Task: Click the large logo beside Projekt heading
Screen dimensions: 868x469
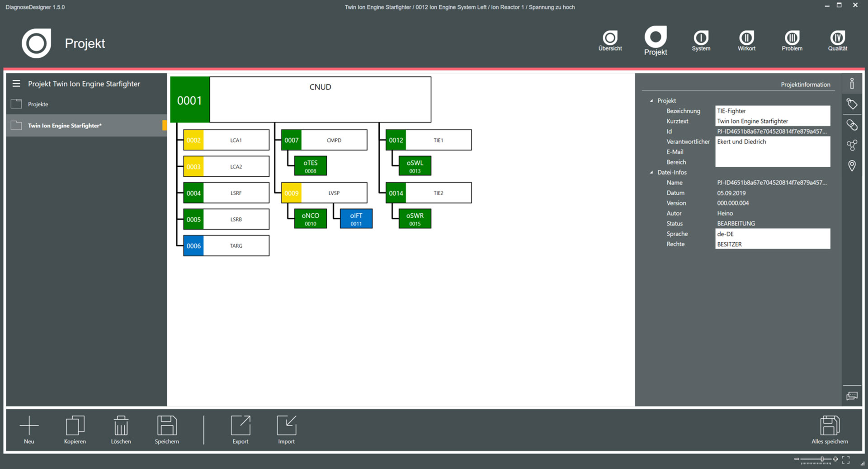Action: click(x=37, y=43)
